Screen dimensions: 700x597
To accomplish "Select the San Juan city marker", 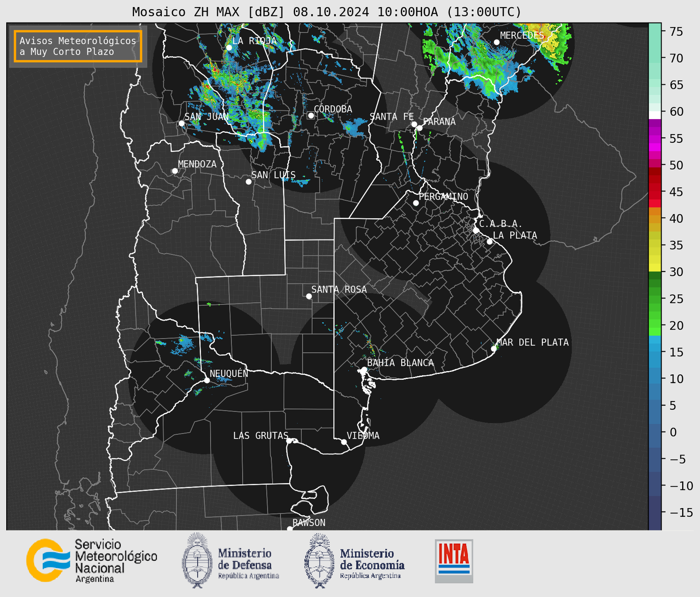I will coord(181,123).
